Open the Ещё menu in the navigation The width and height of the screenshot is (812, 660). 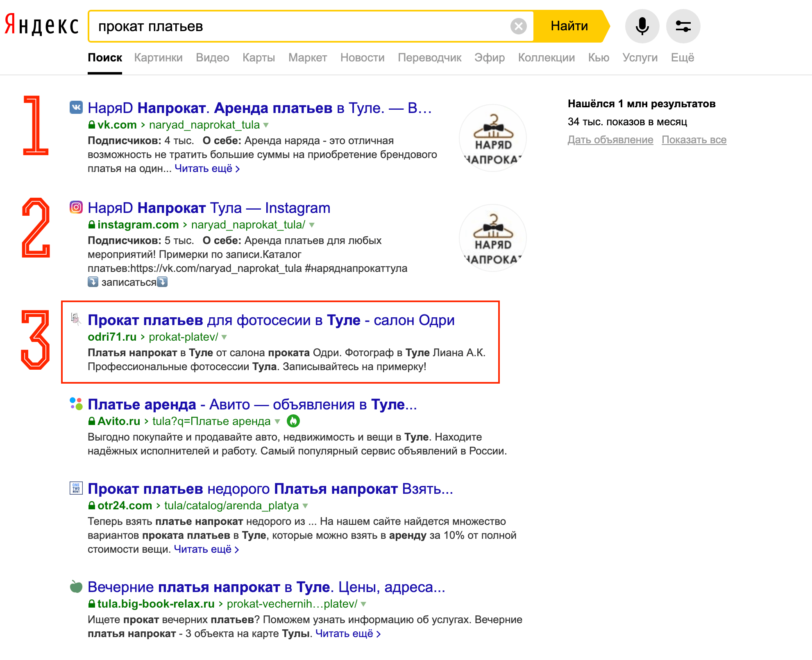(683, 58)
